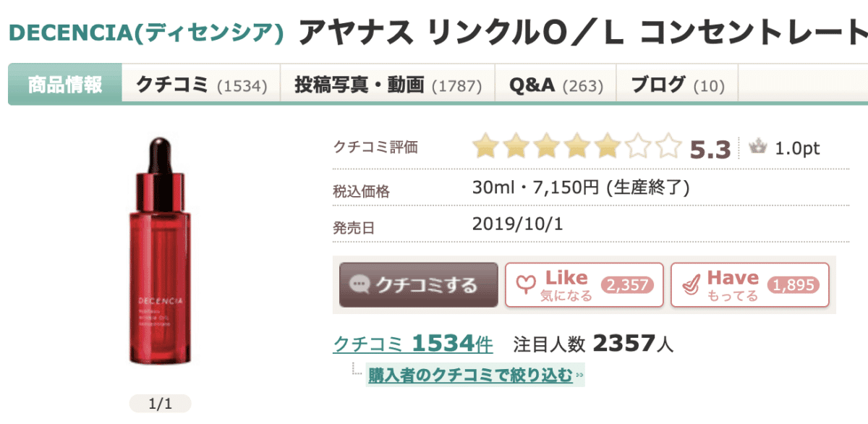Click the seventh empty rating star
Image resolution: width=868 pixels, height=424 pixels.
coord(669,148)
